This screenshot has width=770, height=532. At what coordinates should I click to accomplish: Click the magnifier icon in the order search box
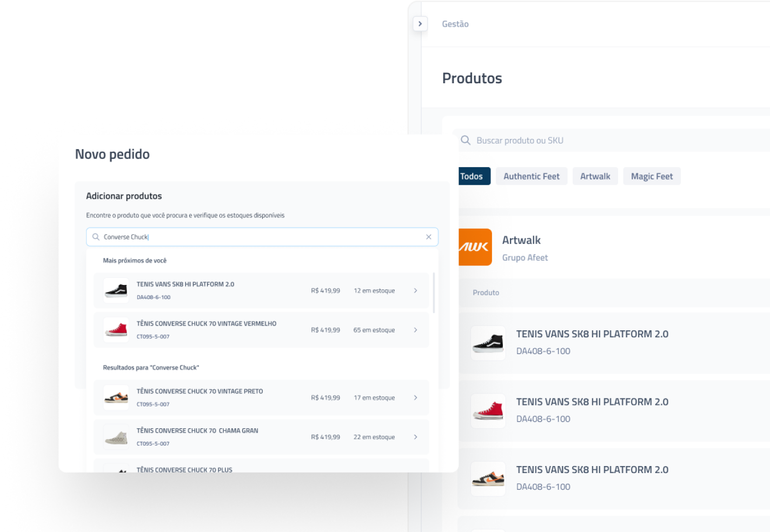point(96,237)
